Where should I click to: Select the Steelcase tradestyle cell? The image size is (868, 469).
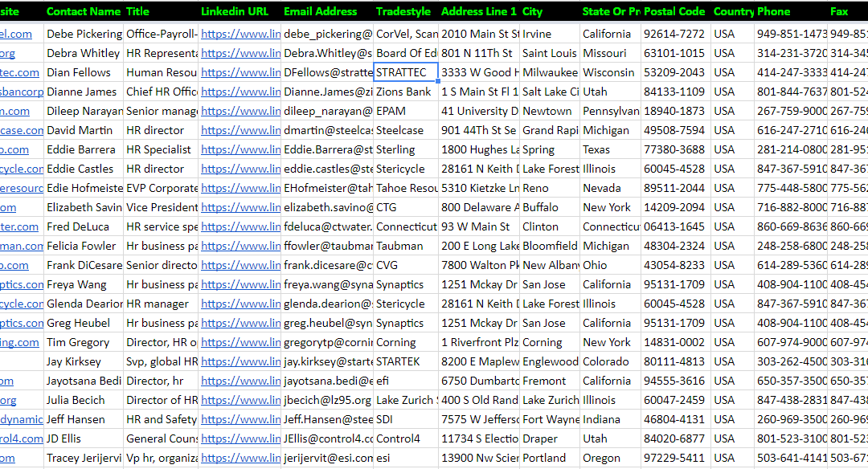406,131
